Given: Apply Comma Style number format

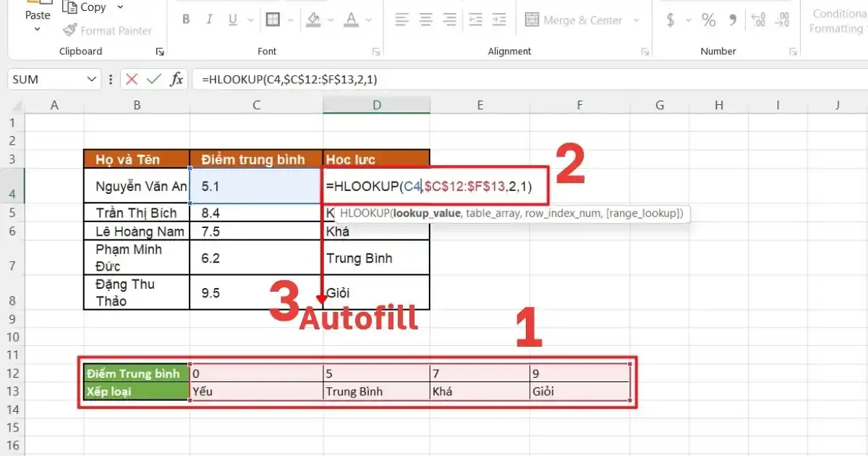Looking at the screenshot, I should 733,20.
